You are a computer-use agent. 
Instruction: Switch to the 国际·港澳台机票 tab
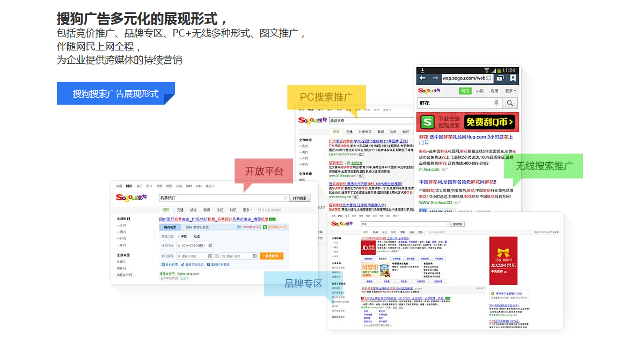[x=197, y=227]
